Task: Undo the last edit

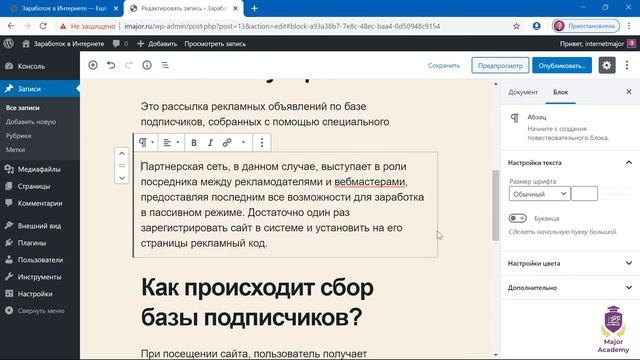Action: 111,65
